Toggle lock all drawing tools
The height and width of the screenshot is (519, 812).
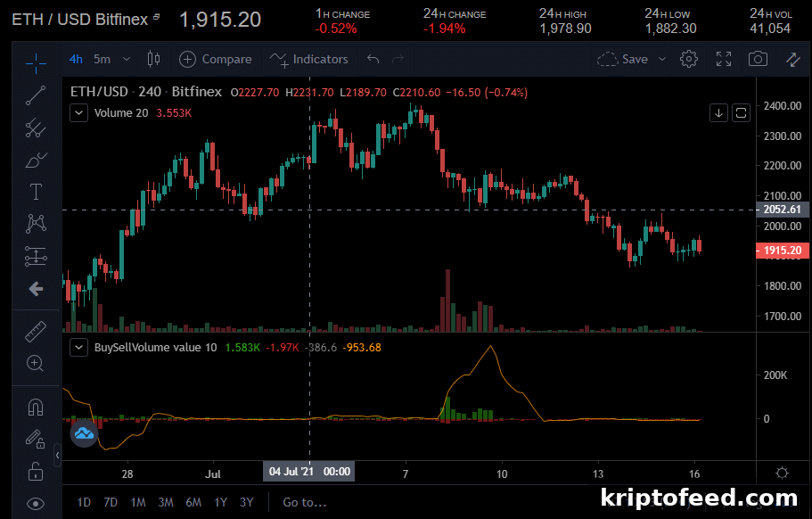coord(36,472)
